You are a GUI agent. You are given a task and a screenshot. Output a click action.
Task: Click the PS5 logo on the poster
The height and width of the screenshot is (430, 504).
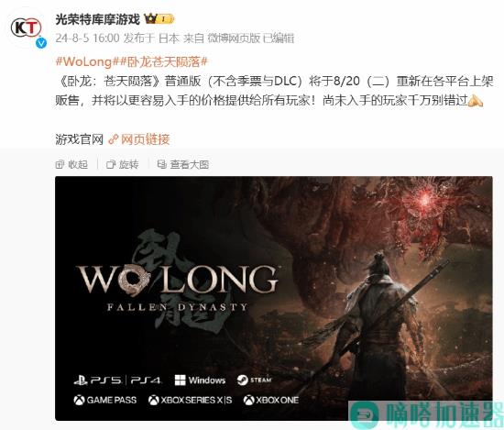click(x=98, y=380)
